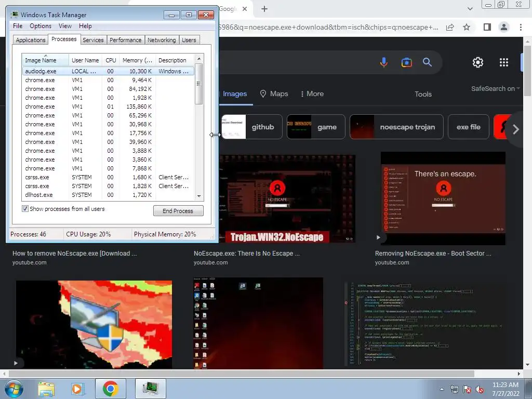Select the dllhost.exe process
The width and height of the screenshot is (532, 399).
point(108,195)
